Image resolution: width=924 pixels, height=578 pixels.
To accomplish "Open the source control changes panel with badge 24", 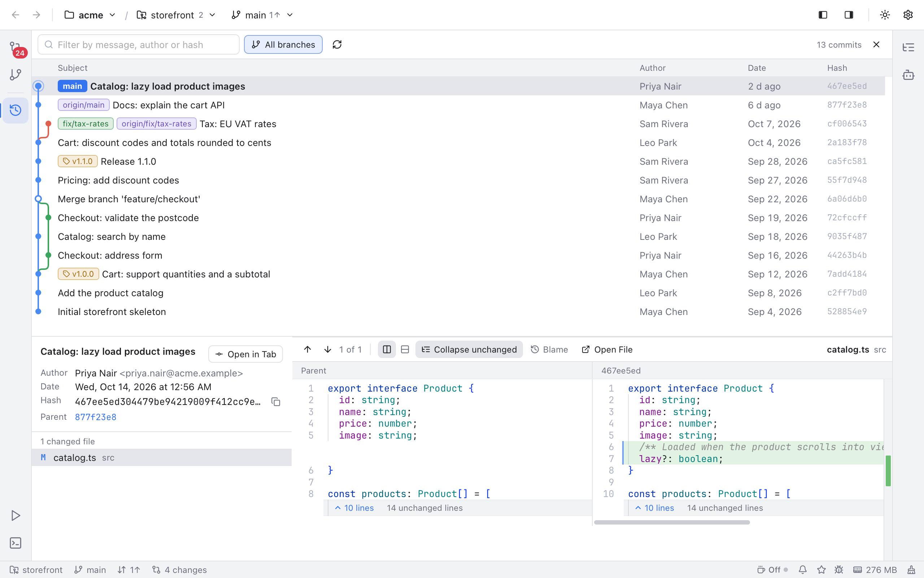I will 16,48.
